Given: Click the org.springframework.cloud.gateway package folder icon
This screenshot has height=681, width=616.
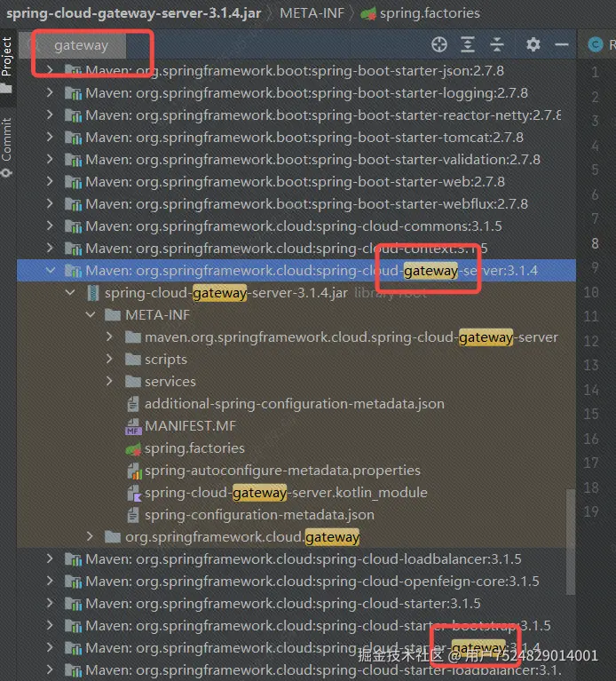Looking at the screenshot, I should point(113,537).
